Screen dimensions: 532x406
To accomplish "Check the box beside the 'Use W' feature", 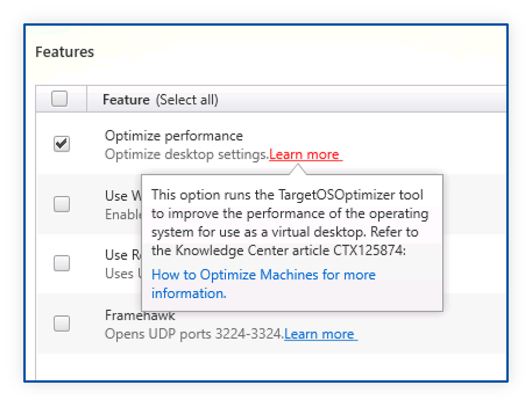I will 61,204.
